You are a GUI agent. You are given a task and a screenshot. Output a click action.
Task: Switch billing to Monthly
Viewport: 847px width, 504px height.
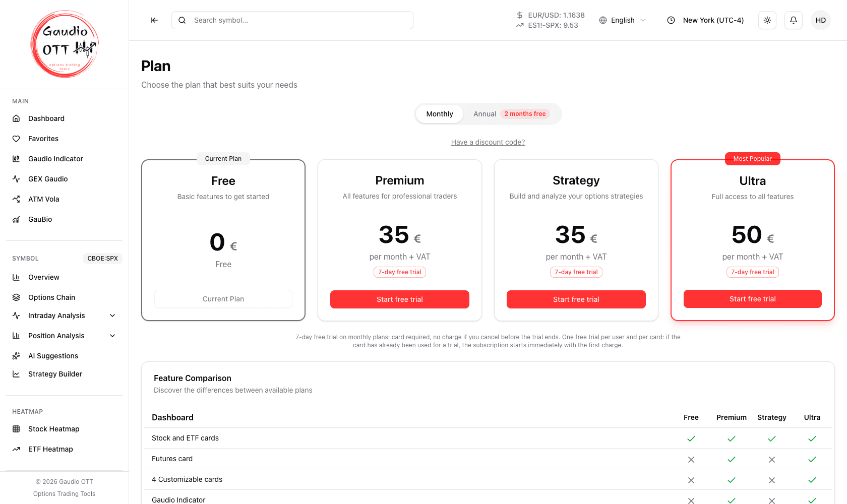[440, 114]
